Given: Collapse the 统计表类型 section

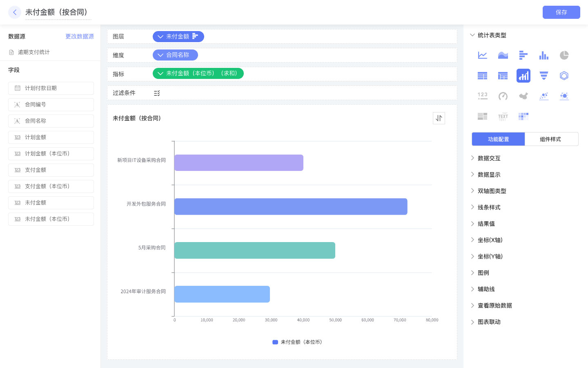Looking at the screenshot, I should pos(472,35).
